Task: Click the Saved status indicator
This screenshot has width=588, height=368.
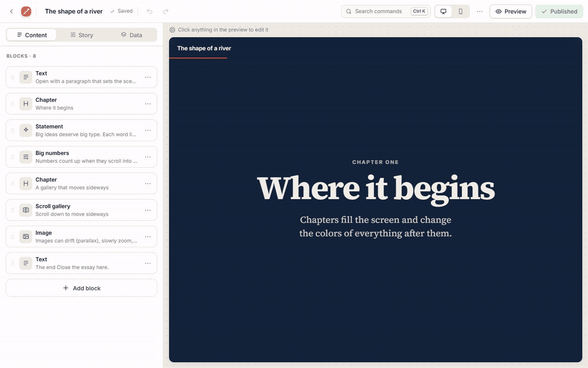Action: point(121,11)
